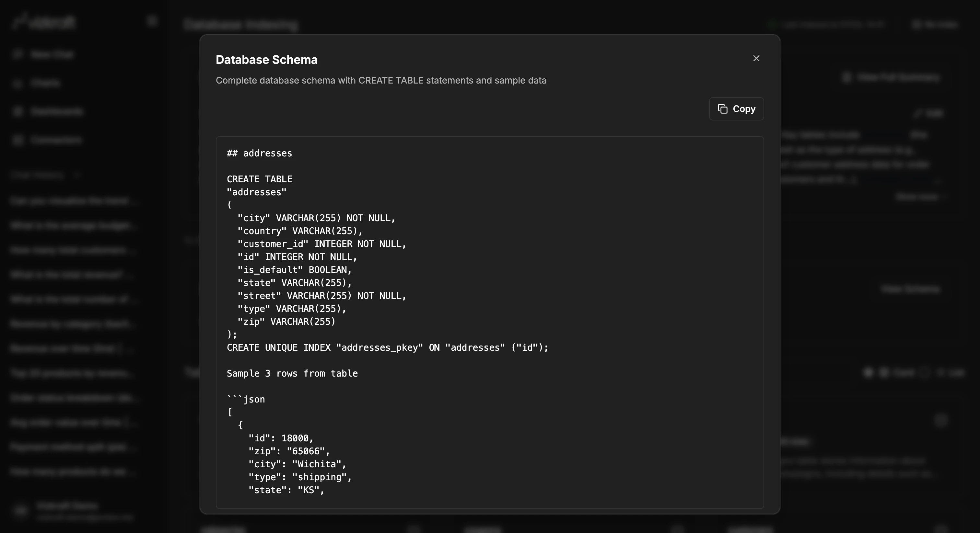Collapse the sidebar with the toggle icon
The image size is (980, 533).
pos(152,21)
